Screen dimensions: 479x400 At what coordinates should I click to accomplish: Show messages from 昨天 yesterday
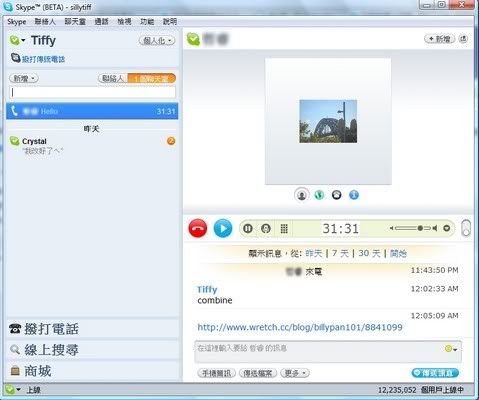coord(314,254)
